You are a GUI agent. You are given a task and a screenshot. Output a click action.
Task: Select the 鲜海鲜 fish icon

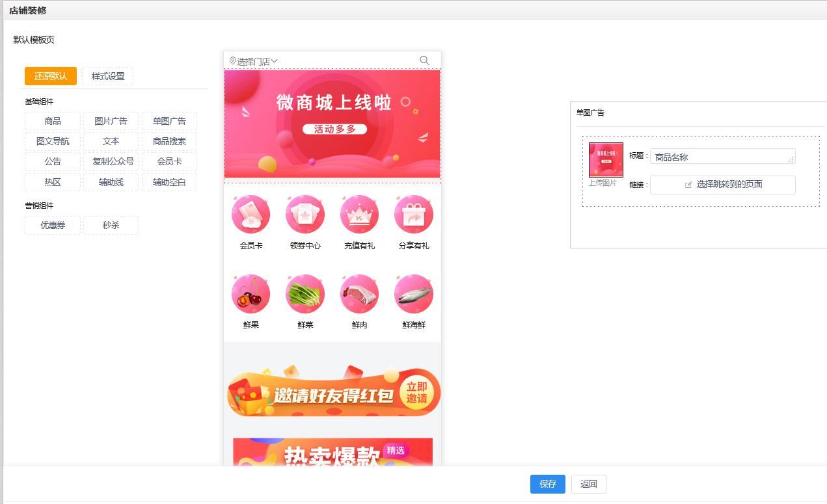[414, 293]
